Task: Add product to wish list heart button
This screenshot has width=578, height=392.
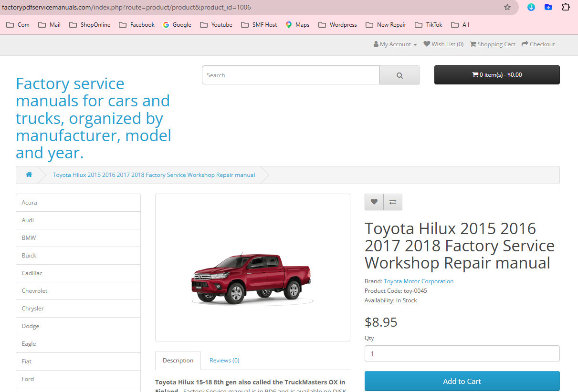Action: [374, 202]
